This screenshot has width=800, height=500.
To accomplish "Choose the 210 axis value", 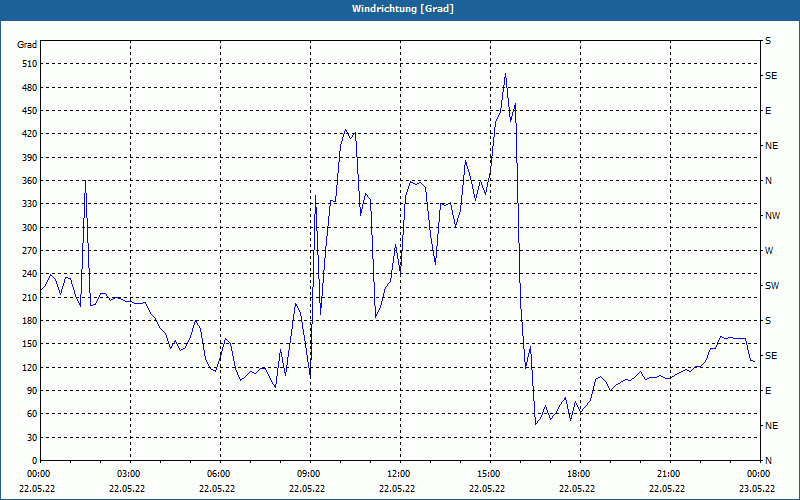I will click(30, 297).
